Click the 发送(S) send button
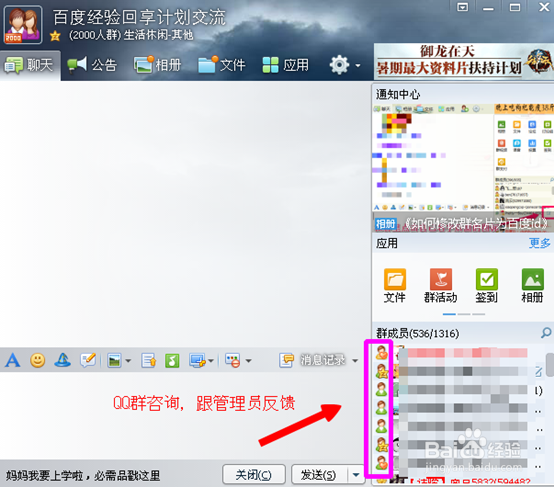Image resolution: width=554 pixels, height=487 pixels. click(x=319, y=475)
